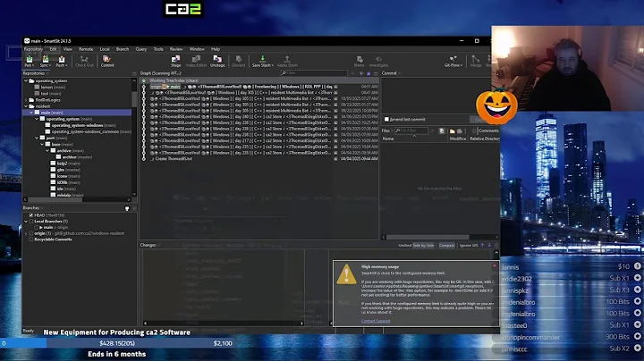Toggle the origin checkbox in Branches
Image resolution: width=644 pixels, height=361 pixels.
point(31,233)
